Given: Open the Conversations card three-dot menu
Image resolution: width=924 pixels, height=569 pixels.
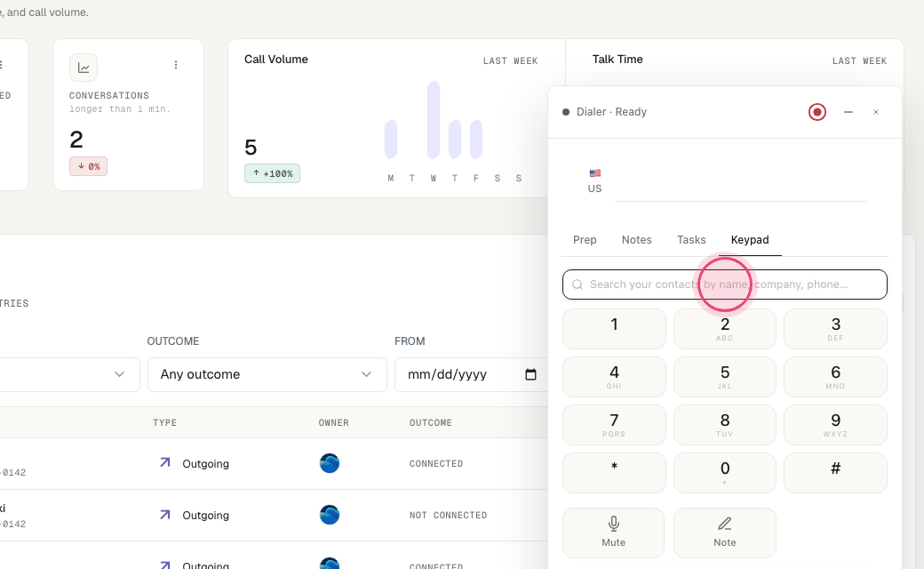Looking at the screenshot, I should click(x=176, y=65).
